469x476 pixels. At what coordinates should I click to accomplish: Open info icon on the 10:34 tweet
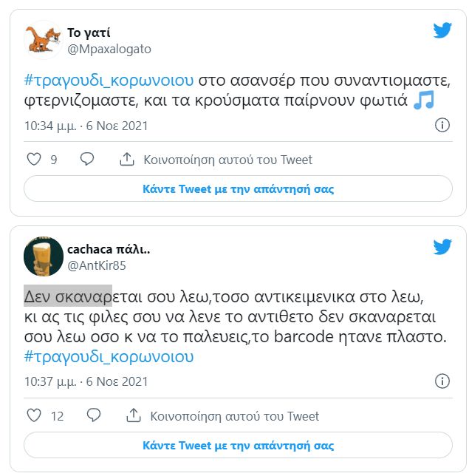442,126
